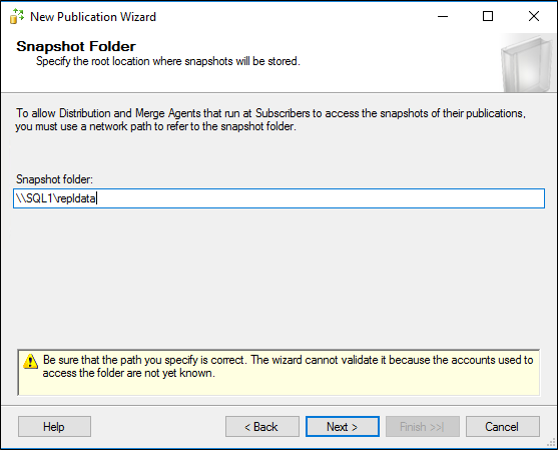Go to the previous page with Back
558x450 pixels.
point(262,427)
